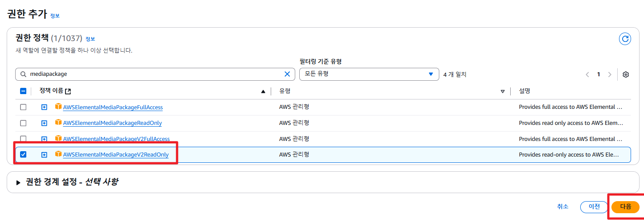Click page number 1
This screenshot has height=223, width=644.
coord(599,74)
